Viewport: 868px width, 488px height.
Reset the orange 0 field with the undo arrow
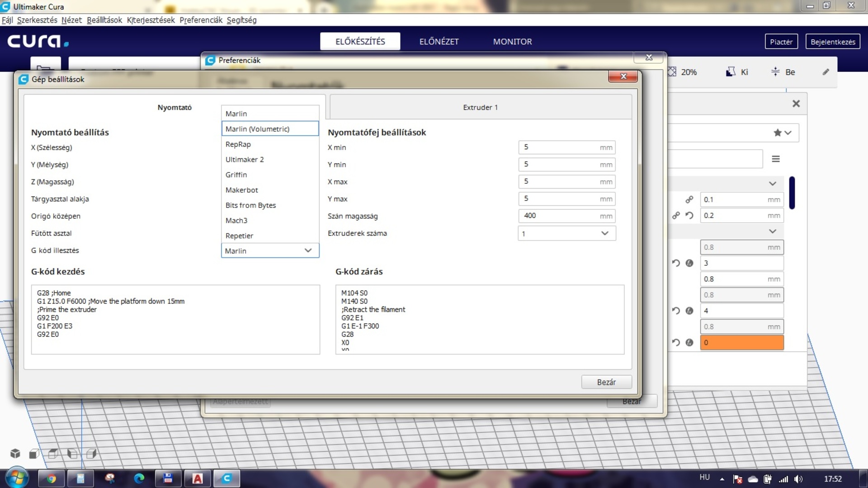coord(676,342)
